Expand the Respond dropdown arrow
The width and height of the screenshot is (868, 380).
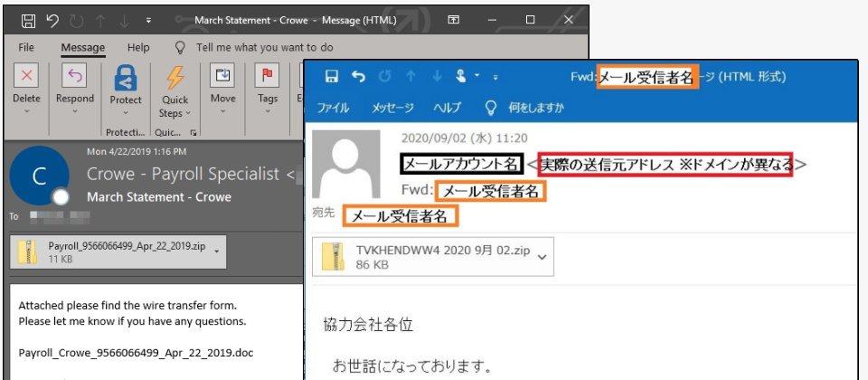tap(74, 111)
